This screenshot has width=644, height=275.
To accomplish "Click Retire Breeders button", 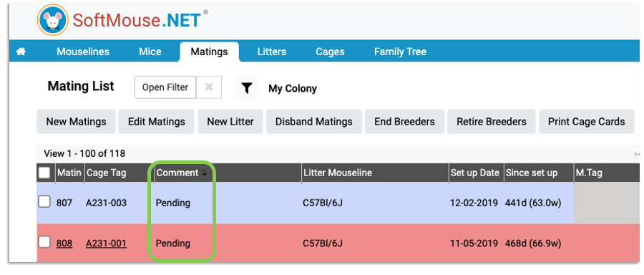I will (x=491, y=122).
